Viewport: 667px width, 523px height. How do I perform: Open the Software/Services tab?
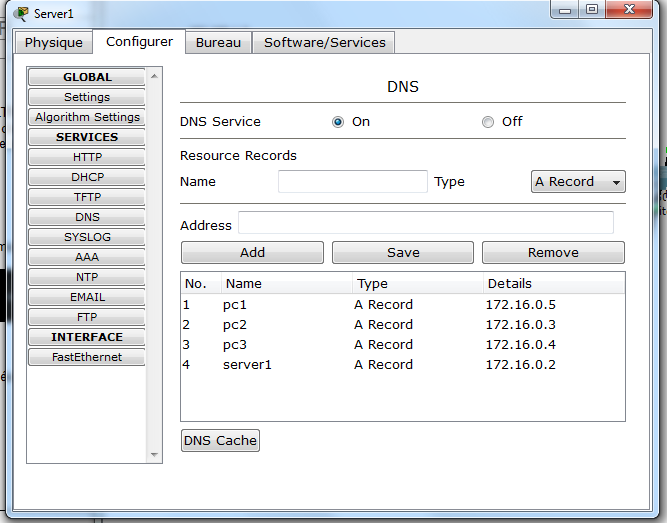pos(324,43)
